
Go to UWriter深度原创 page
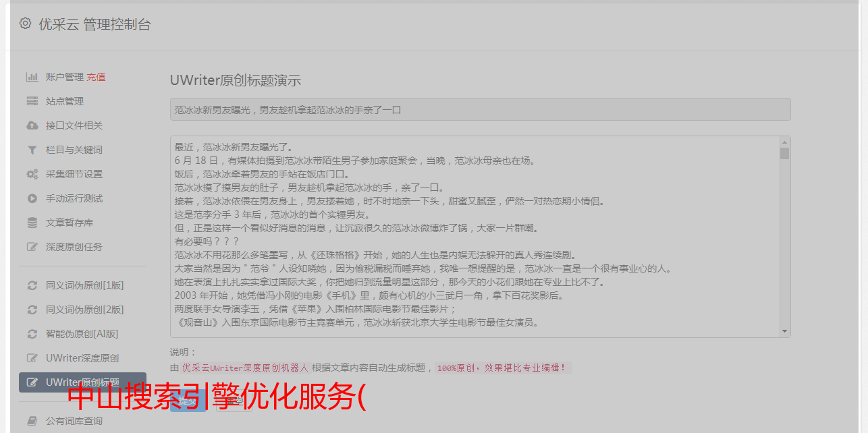tap(82, 358)
